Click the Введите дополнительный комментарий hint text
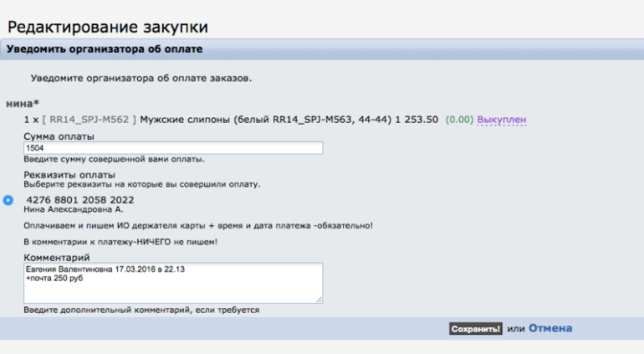Screen dimensions: 644x354 click(141, 310)
